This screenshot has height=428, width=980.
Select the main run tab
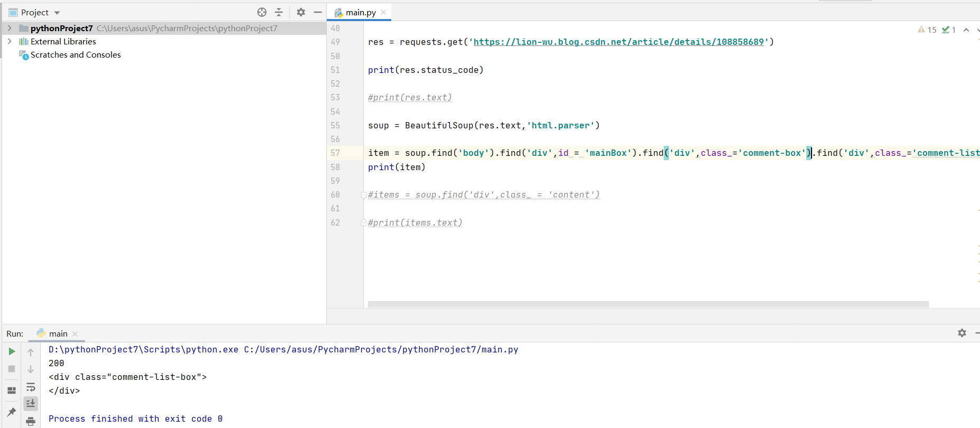pos(58,333)
